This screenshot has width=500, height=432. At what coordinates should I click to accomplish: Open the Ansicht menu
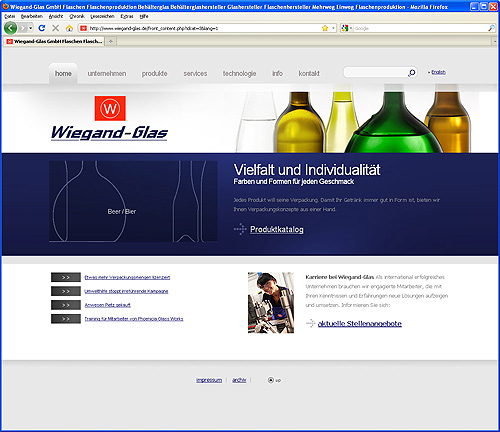[x=56, y=16]
